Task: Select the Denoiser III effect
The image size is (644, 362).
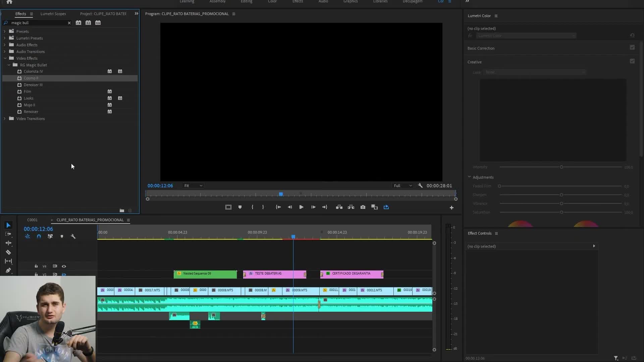Action: 33,85
